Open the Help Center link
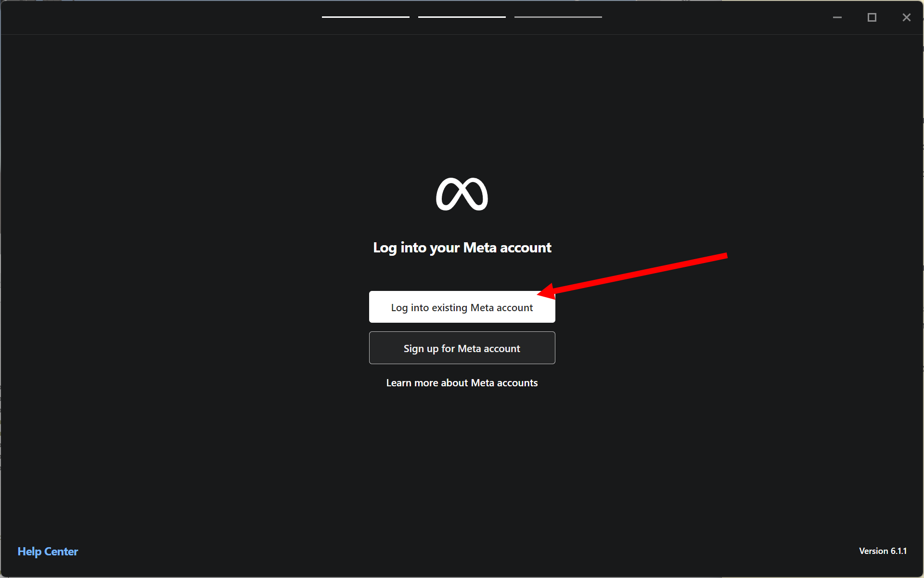The image size is (924, 578). click(x=48, y=552)
